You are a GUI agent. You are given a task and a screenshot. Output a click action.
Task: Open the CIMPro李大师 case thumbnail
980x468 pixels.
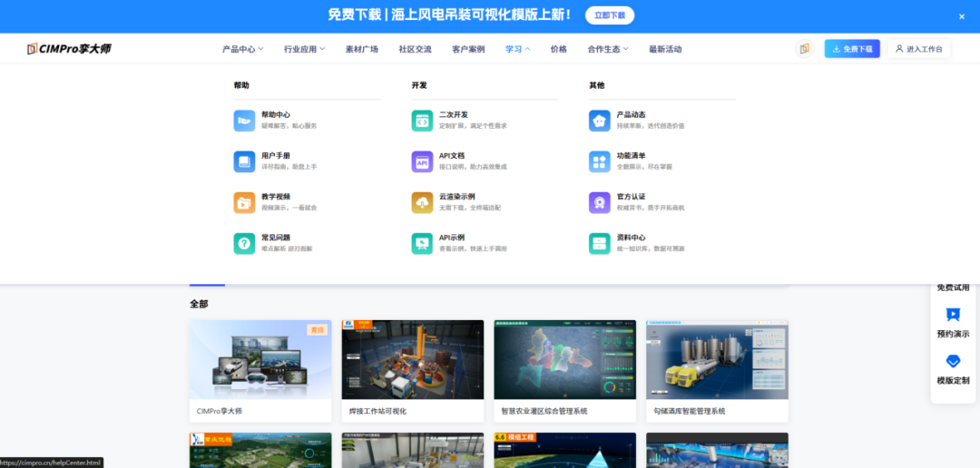click(x=260, y=360)
